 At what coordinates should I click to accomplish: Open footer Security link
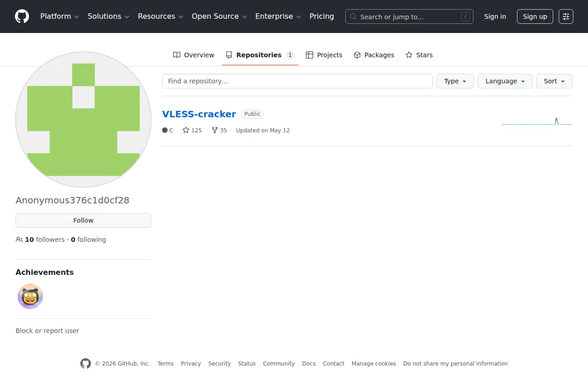pos(219,364)
